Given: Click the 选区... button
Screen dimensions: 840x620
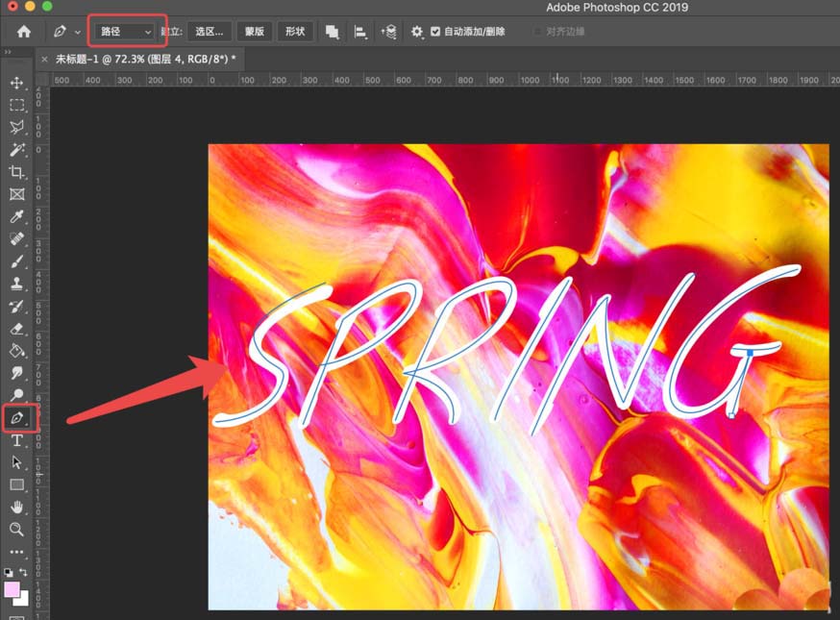Looking at the screenshot, I should coord(209,32).
